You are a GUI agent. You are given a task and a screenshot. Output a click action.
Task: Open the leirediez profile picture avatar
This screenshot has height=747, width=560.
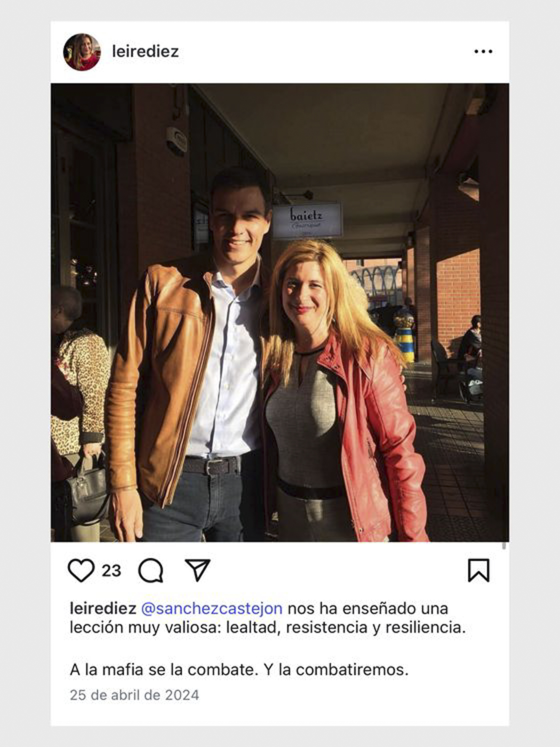point(82,52)
